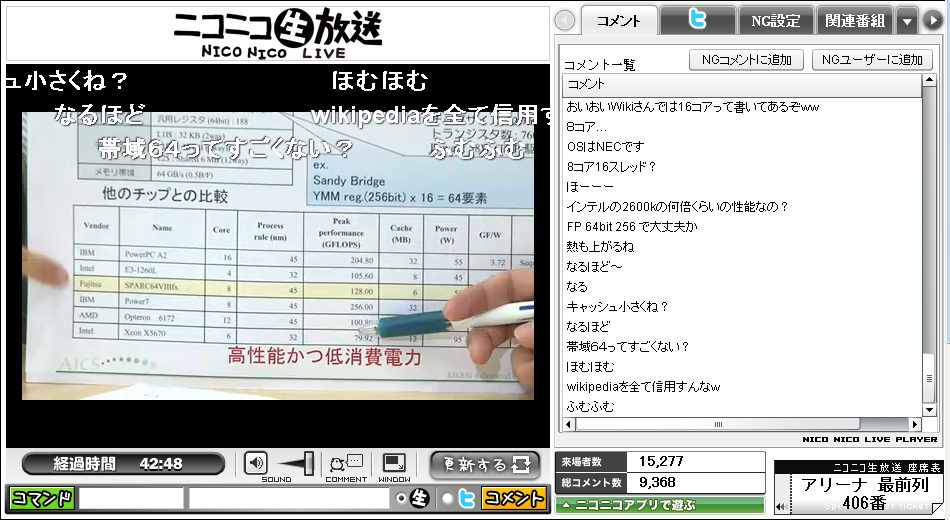Click the NGコメントに追加 button
This screenshot has width=950, height=520.
tap(746, 59)
